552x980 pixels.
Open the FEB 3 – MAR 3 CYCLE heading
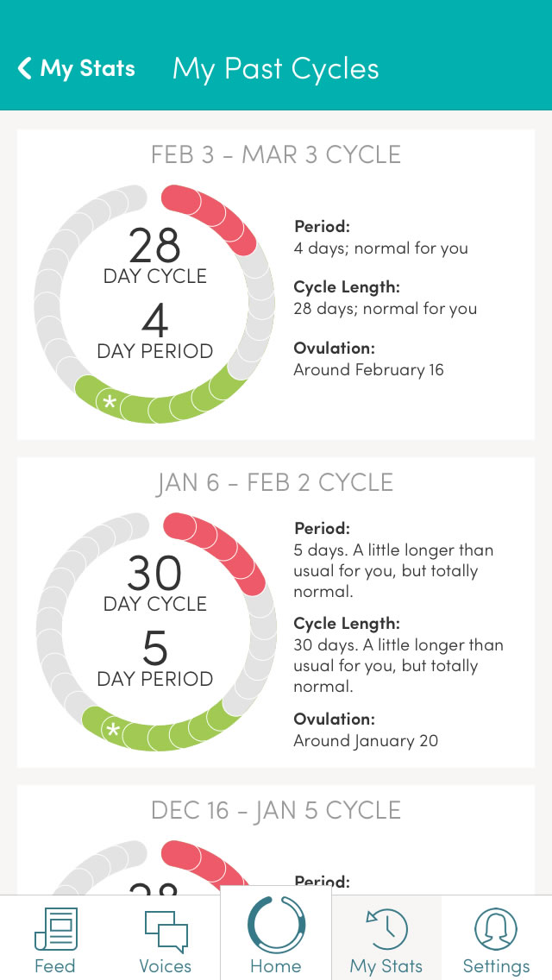[x=276, y=154]
